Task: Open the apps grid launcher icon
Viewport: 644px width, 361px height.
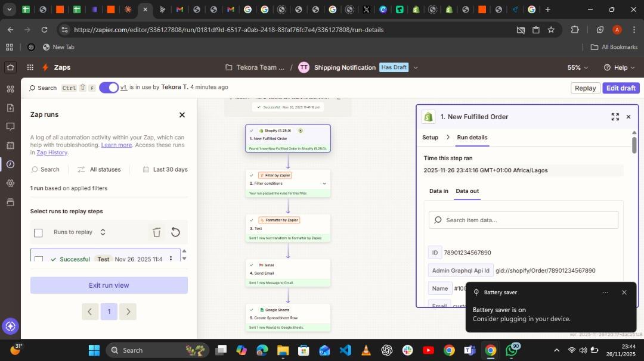Action: coord(30,67)
